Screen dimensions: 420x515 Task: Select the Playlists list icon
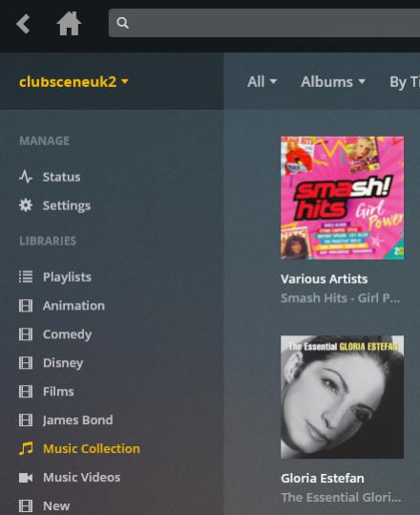point(26,276)
